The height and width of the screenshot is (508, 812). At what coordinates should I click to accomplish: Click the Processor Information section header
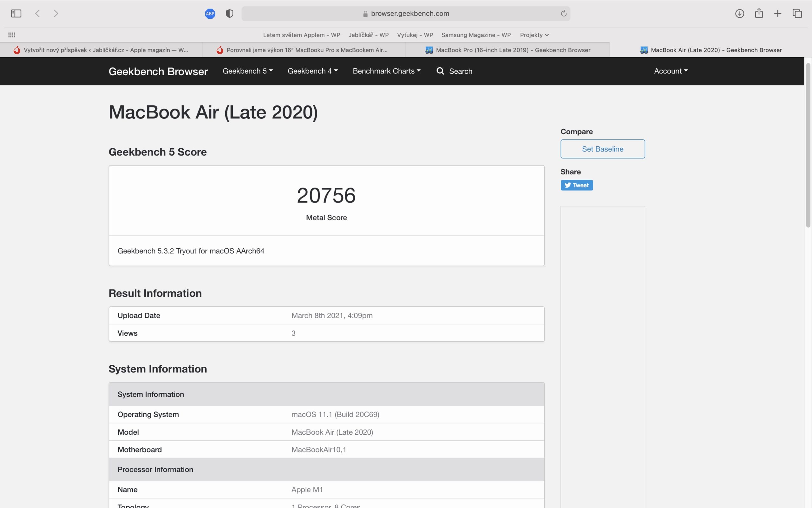pyautogui.click(x=326, y=469)
